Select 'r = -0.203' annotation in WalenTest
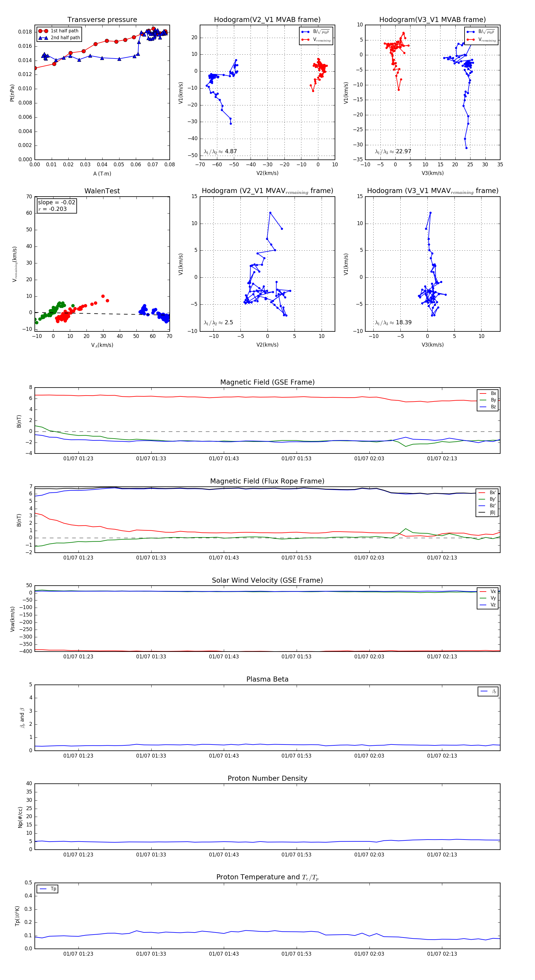The height and width of the screenshot is (980, 535). tap(52, 209)
